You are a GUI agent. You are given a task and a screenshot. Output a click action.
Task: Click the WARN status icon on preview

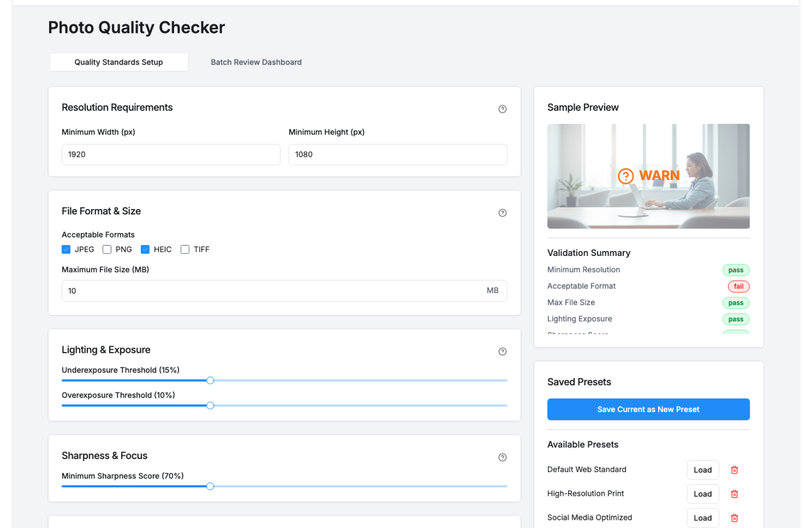point(625,176)
